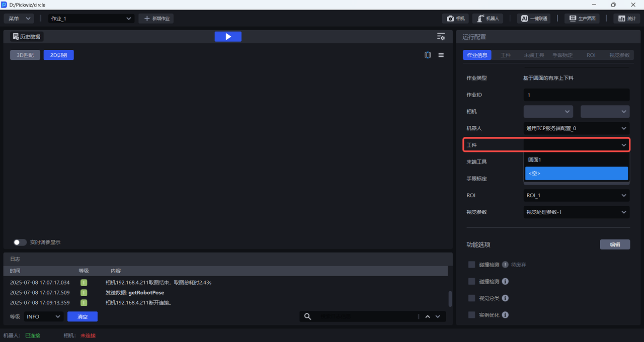Click the 作业ID input field
644x342 pixels.
click(x=576, y=95)
